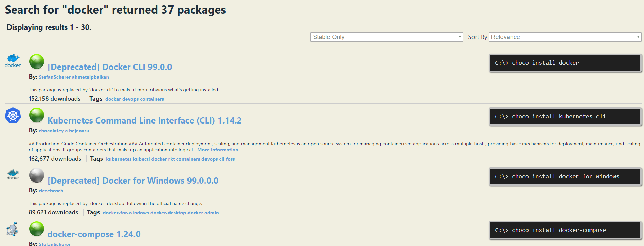View author riezebosch profile
Screen dimensions: 644x246
tap(51, 191)
